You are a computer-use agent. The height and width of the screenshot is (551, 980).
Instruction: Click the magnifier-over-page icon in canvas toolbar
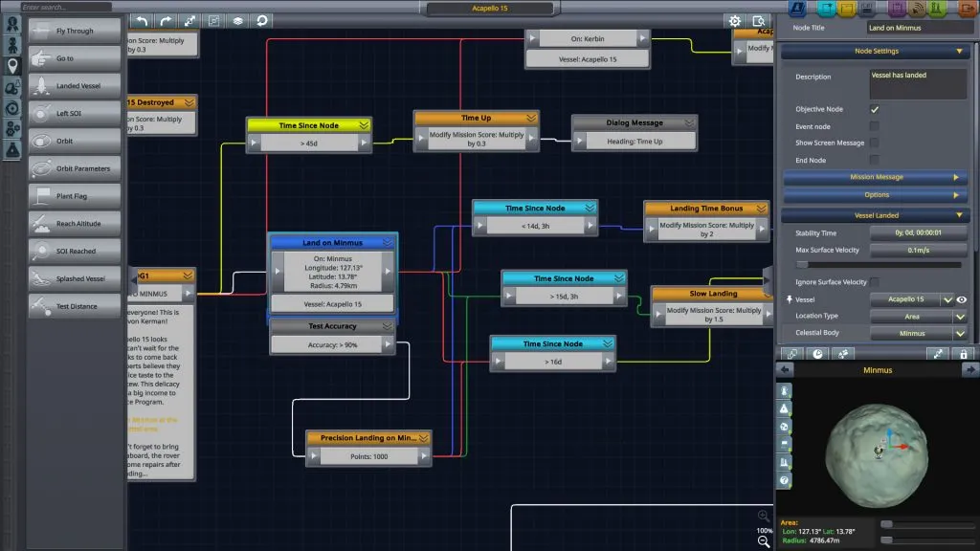(758, 21)
